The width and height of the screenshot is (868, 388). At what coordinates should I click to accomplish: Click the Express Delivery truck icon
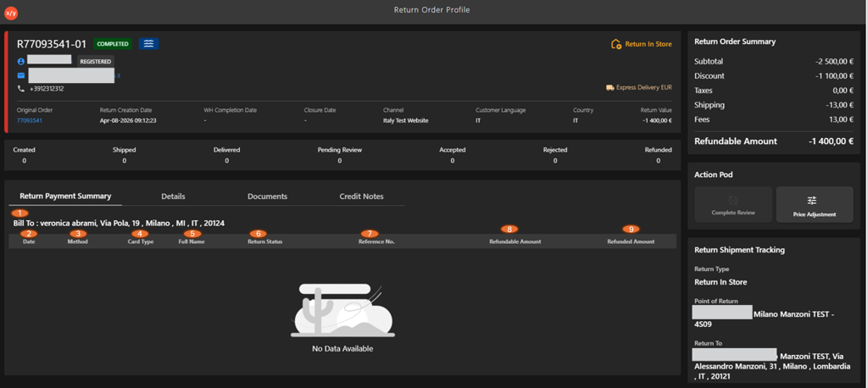610,87
